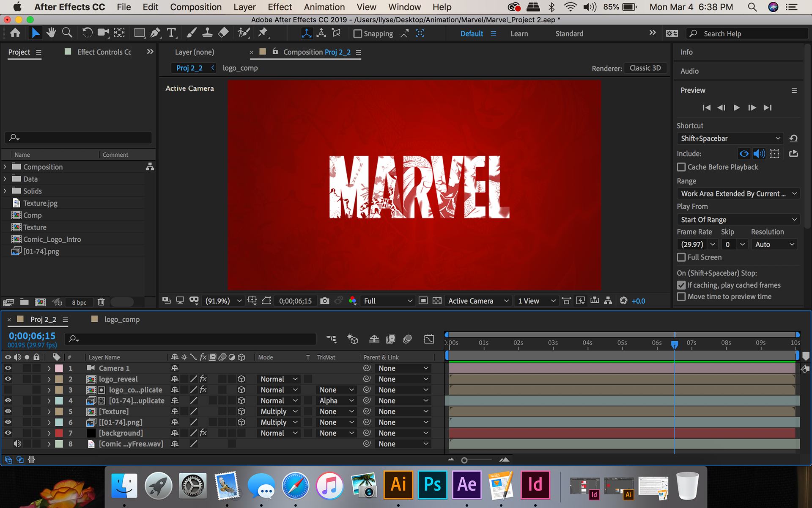Enable the Snapping checkbox
The height and width of the screenshot is (508, 812).
click(x=358, y=33)
